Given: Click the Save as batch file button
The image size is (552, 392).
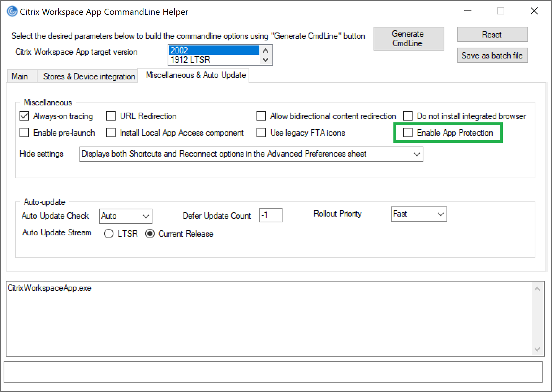Looking at the screenshot, I should (492, 56).
